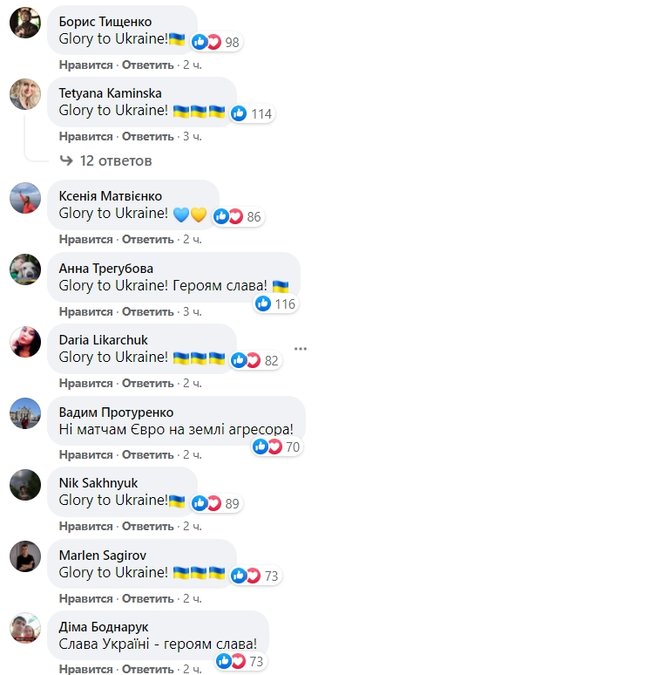Open three-dot options for Daria Likarchuk's comment

click(300, 349)
